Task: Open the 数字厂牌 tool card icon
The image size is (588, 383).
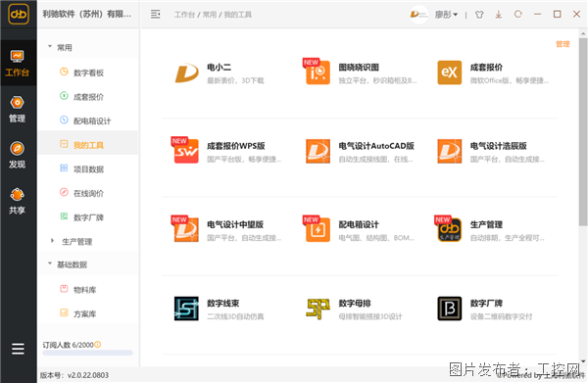Action: (449, 309)
